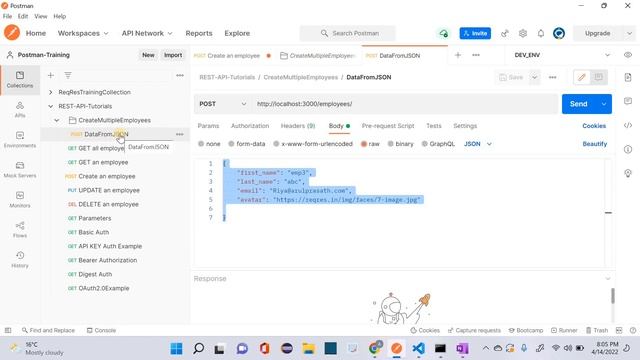Switch to the Pre-request Script tab
Image resolution: width=640 pixels, height=360 pixels.
[x=388, y=126]
